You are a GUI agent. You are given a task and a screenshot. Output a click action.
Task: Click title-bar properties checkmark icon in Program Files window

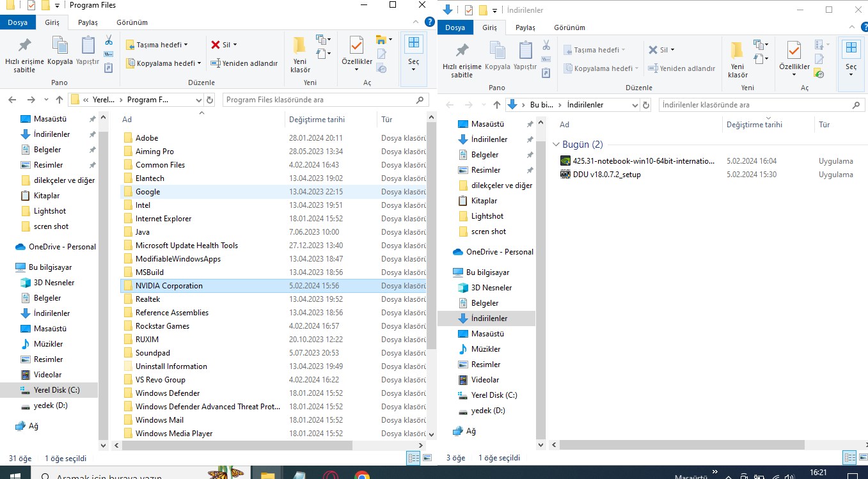coord(31,6)
